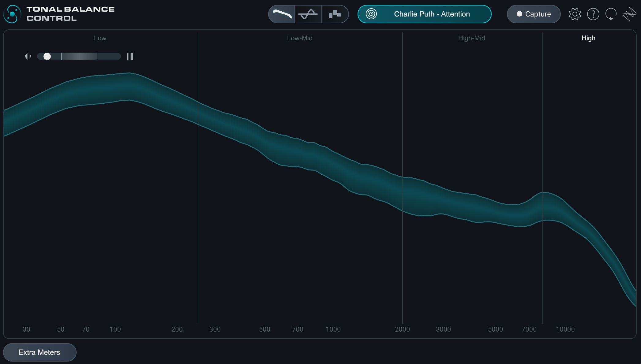Open the help question mark
Viewport: 641px width, 364px height.
tap(593, 14)
